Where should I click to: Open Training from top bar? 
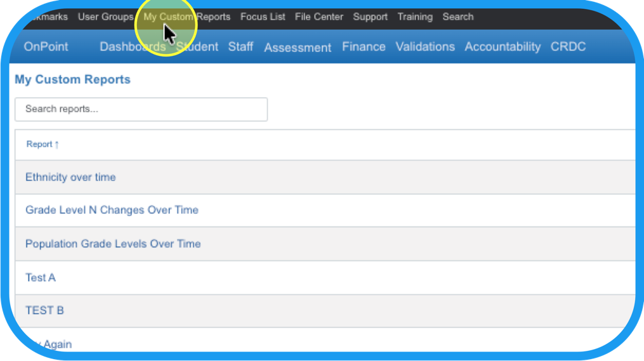415,17
